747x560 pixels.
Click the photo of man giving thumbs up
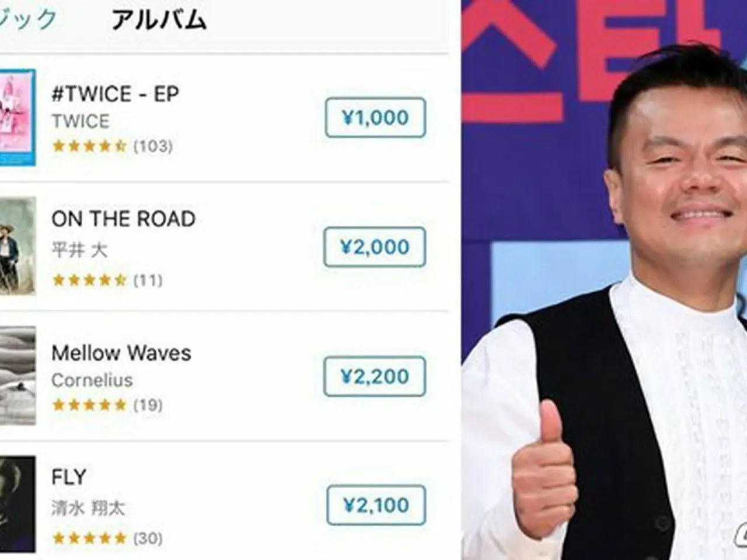(604, 280)
